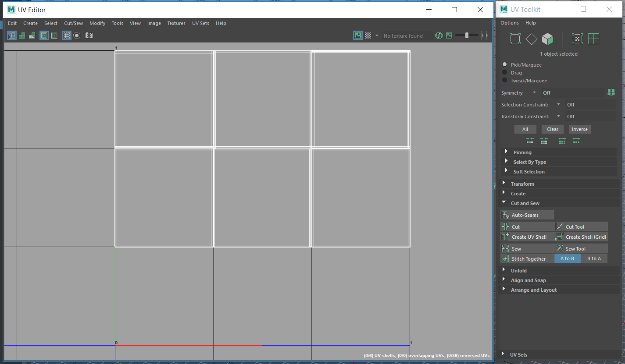Click the Cut button
Screen dimensions: 625x364
tap(527, 226)
